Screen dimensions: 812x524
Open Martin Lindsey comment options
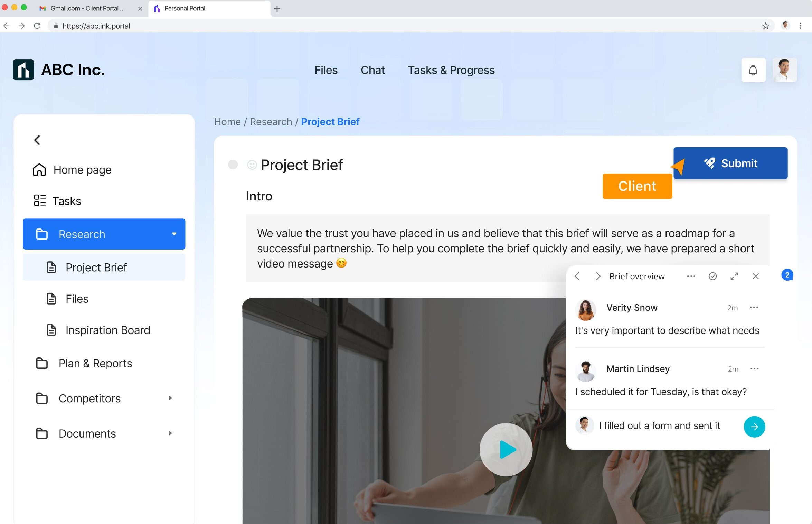point(755,368)
